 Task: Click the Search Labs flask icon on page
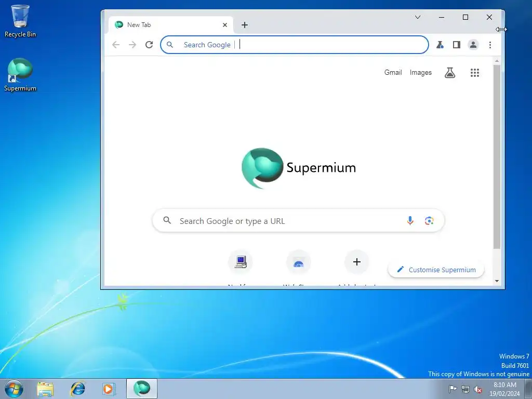pos(450,73)
